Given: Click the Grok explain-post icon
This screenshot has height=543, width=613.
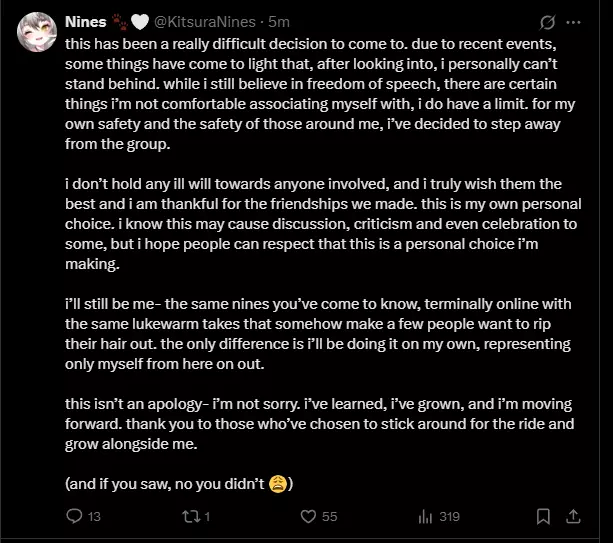Looking at the screenshot, I should tap(547, 22).
